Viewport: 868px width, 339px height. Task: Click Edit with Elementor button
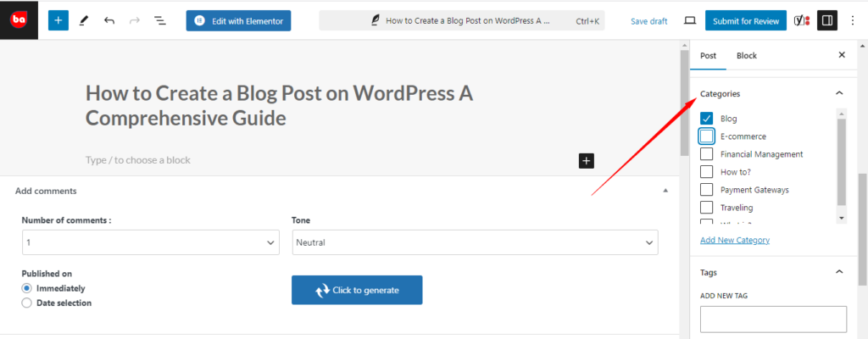(238, 21)
